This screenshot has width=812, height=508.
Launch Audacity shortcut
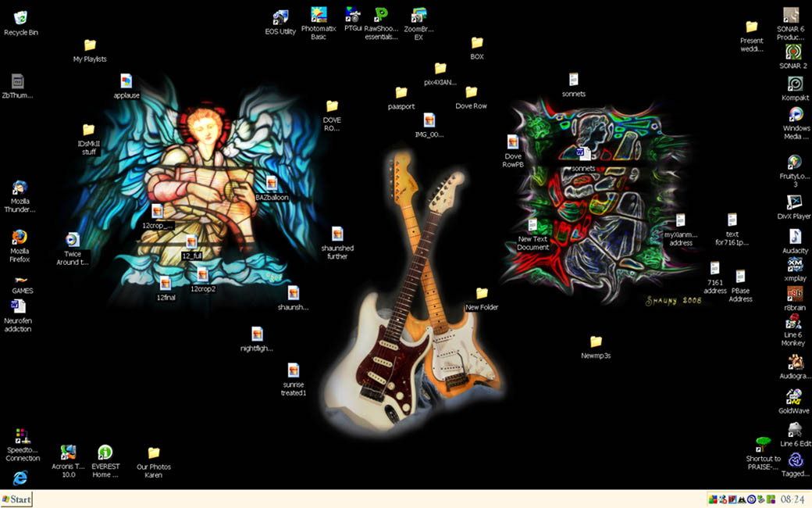point(795,236)
